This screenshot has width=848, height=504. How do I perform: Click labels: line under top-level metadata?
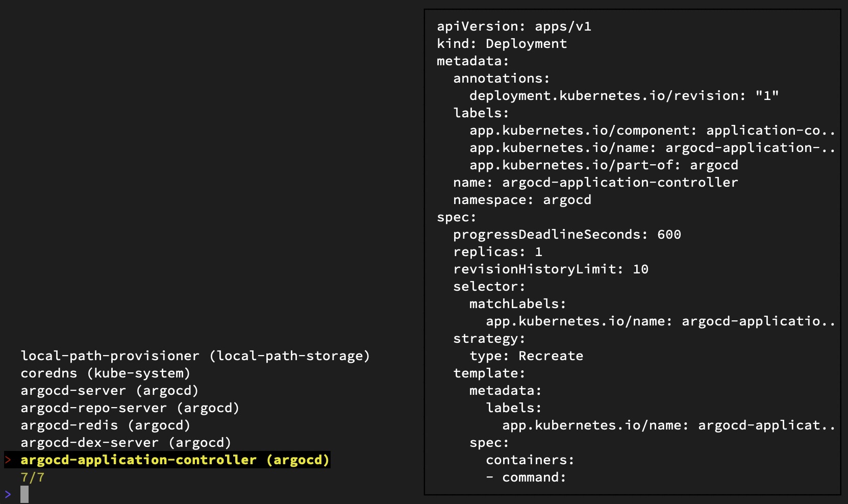[x=481, y=113]
